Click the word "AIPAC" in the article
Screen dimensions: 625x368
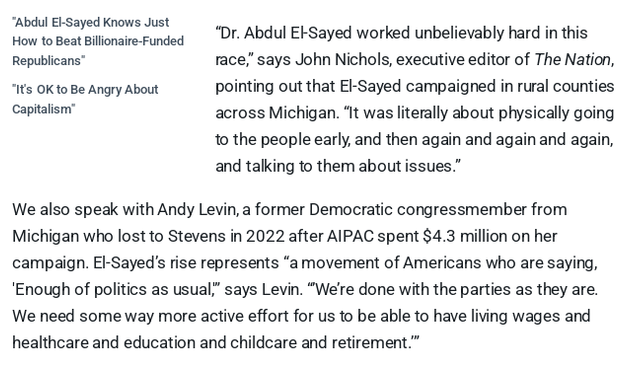tap(350, 236)
